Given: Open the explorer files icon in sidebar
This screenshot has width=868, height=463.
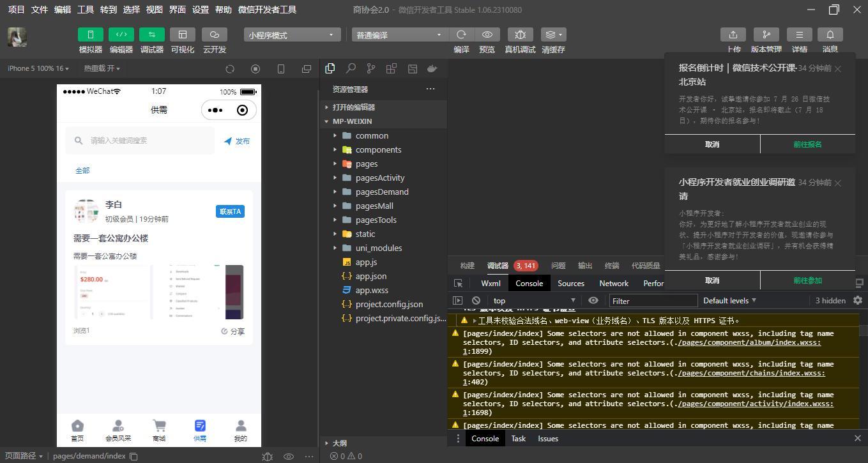Looking at the screenshot, I should point(330,68).
